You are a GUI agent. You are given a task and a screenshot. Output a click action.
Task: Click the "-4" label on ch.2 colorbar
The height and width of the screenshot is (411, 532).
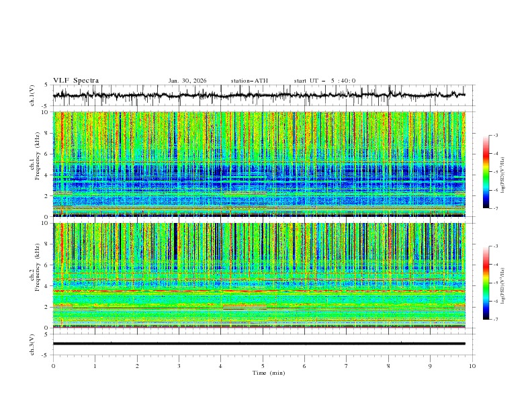point(495,265)
